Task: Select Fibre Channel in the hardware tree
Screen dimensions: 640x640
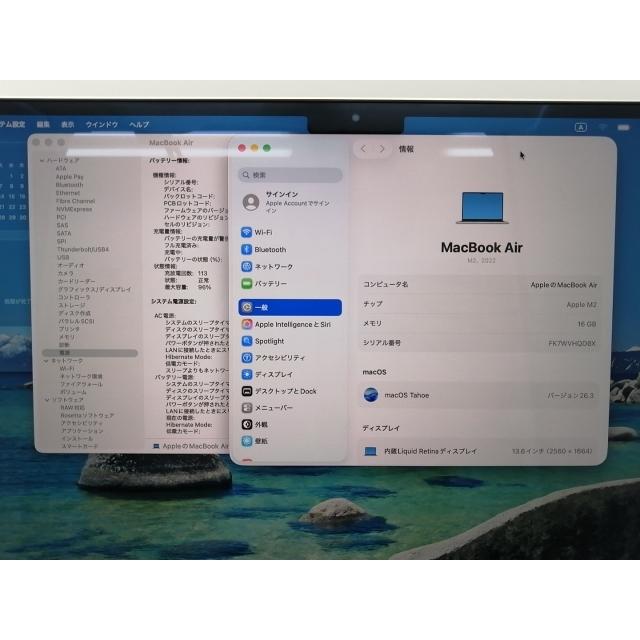Action: (76, 201)
